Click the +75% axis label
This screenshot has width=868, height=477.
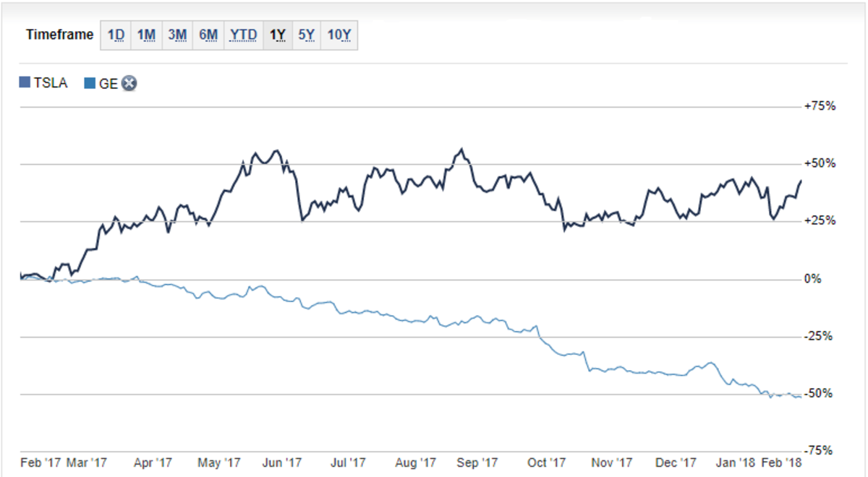click(x=820, y=106)
